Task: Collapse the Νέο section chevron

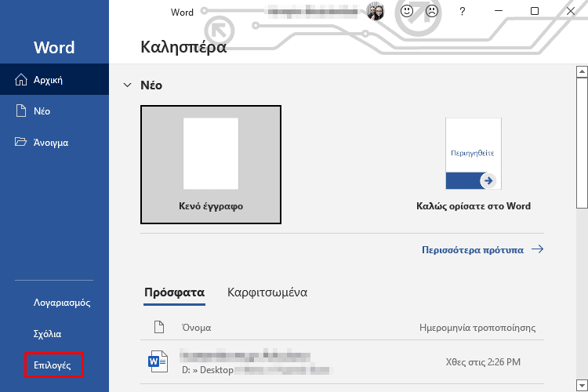Action: pyautogui.click(x=128, y=85)
